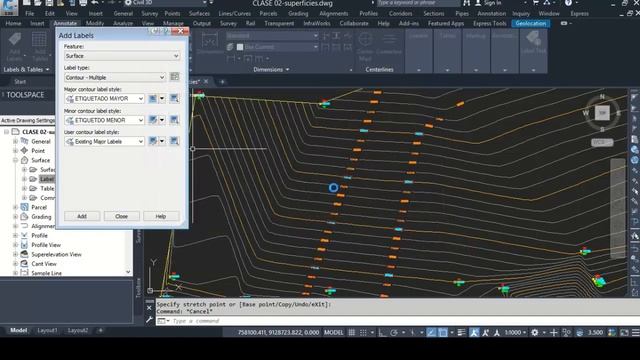Viewport: 640px width, 360px height.
Task: Open the ETIQUETADO MAYOR style dropdown
Action: (104, 98)
